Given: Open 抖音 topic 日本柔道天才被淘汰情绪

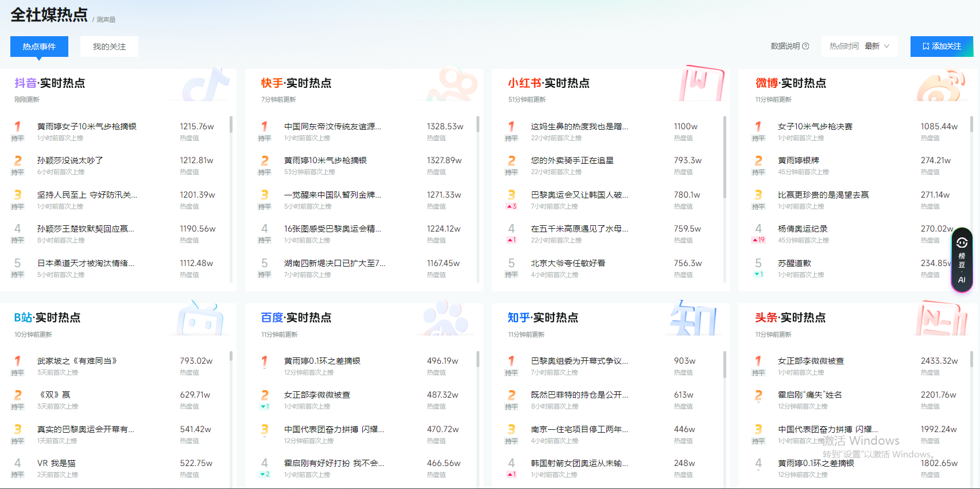Looking at the screenshot, I should (x=86, y=263).
